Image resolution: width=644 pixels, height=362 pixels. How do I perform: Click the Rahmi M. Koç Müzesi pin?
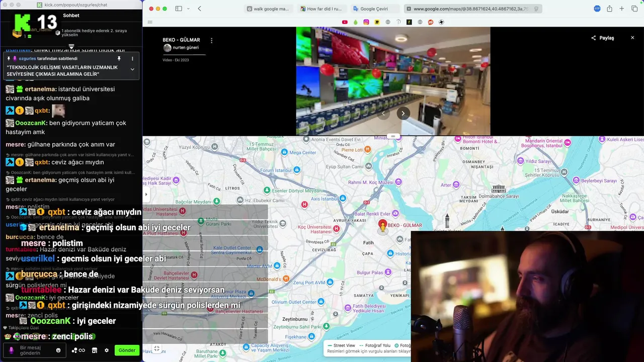coord(397,182)
